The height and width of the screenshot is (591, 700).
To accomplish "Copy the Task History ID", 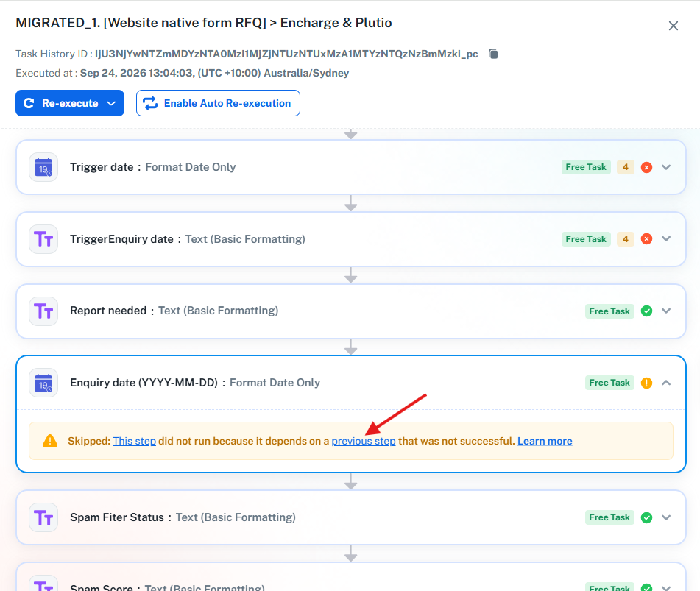I will pyautogui.click(x=493, y=54).
